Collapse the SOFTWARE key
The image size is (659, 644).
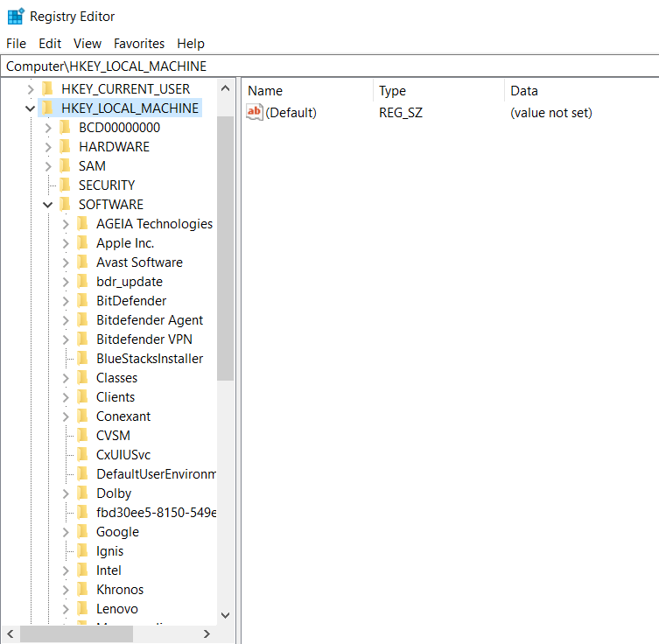pyautogui.click(x=48, y=204)
